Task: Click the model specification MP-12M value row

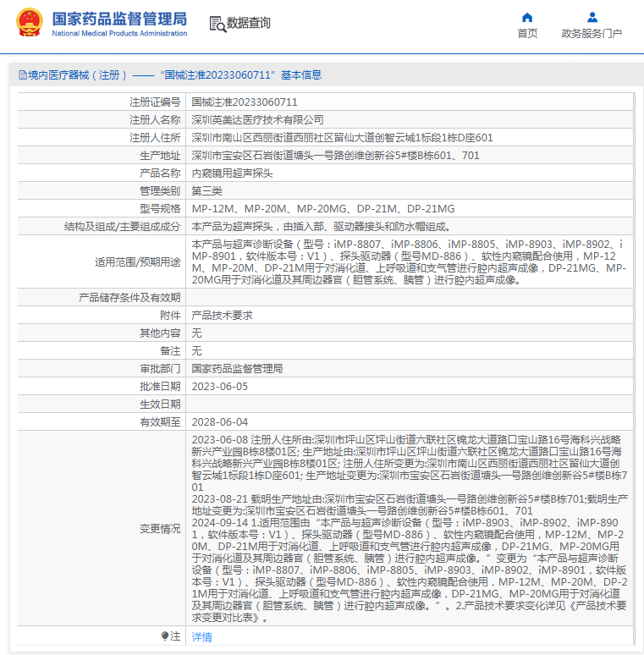Action: (323, 208)
